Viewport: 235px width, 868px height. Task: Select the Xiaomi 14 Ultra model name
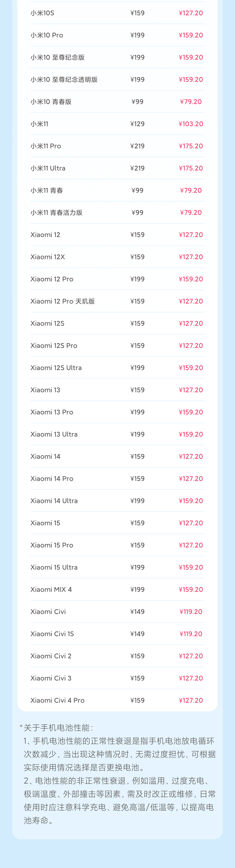(x=54, y=501)
